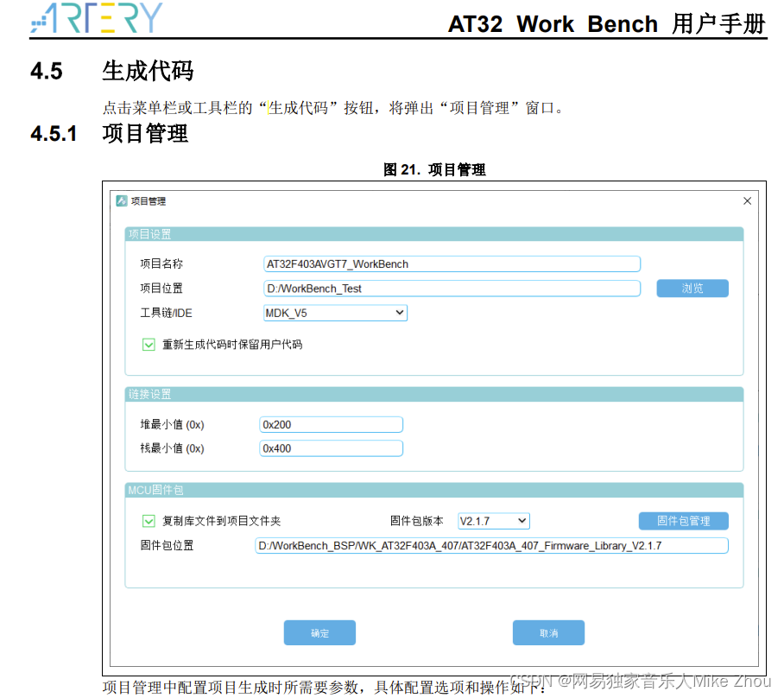Select the 栈最小值 field showing 0x400
This screenshot has height=698, width=784.
tap(331, 447)
